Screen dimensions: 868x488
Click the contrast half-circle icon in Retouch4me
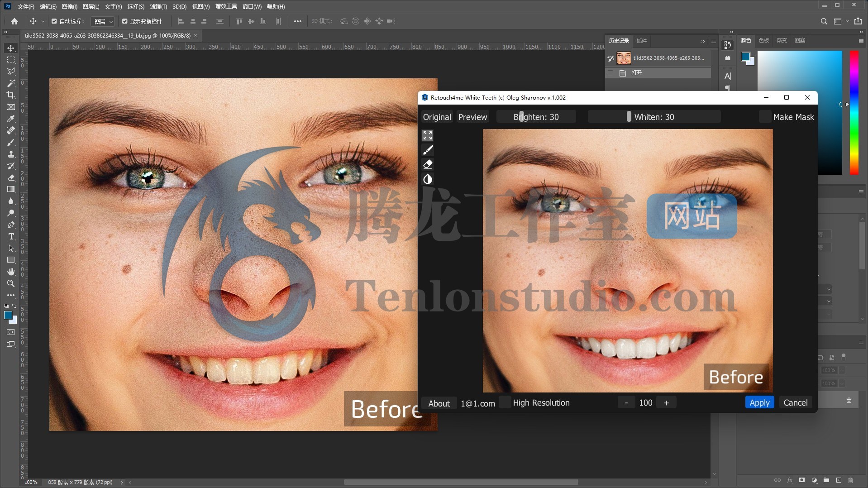[x=428, y=179]
